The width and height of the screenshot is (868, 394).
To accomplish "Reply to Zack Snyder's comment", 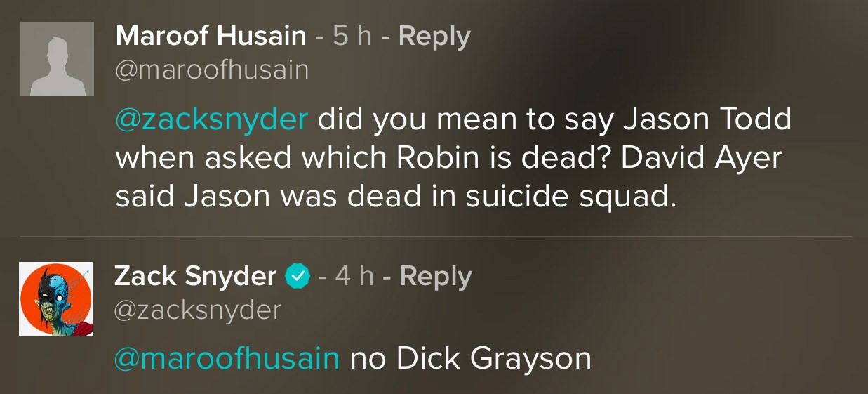I will pos(435,277).
